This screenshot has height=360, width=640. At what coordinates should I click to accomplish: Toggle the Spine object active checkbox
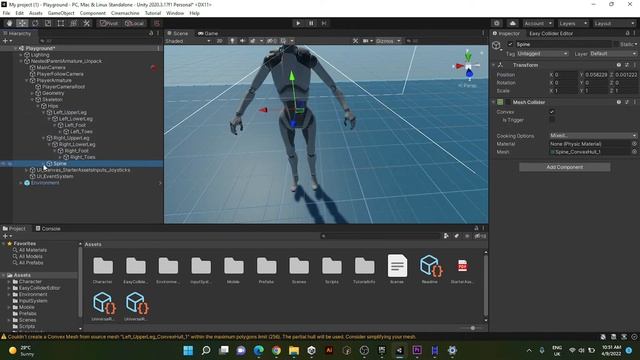click(x=510, y=44)
